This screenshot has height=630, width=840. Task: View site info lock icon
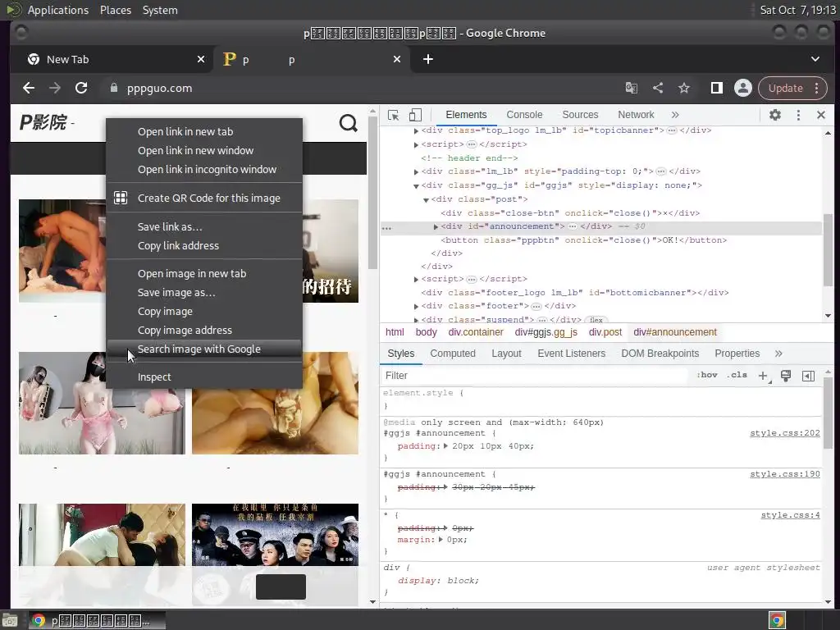[x=113, y=88]
